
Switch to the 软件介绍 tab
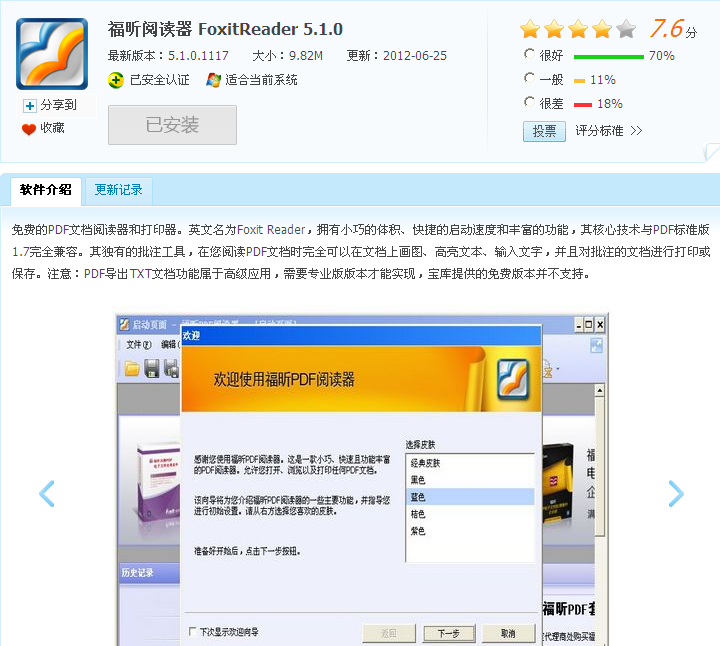(46, 189)
